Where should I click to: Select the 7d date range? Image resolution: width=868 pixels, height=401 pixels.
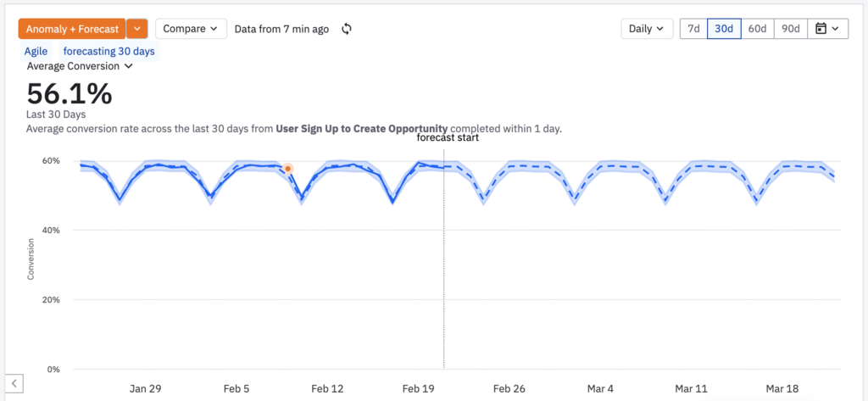coord(693,29)
